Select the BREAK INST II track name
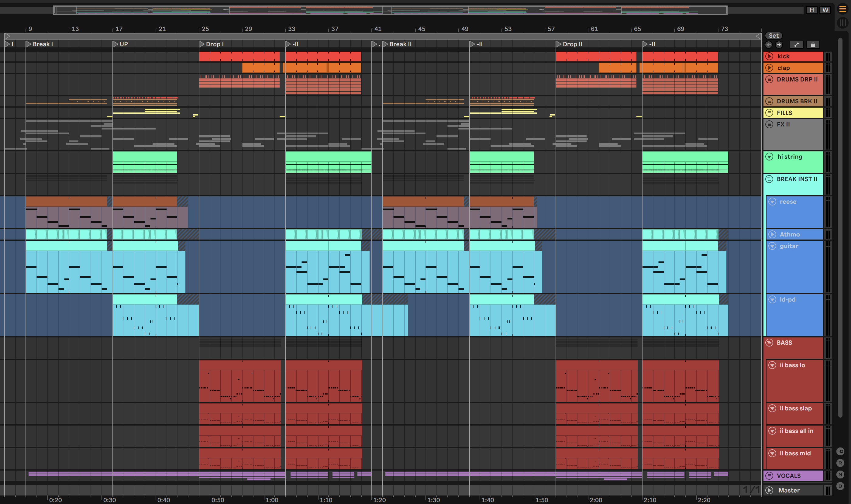 [x=797, y=179]
